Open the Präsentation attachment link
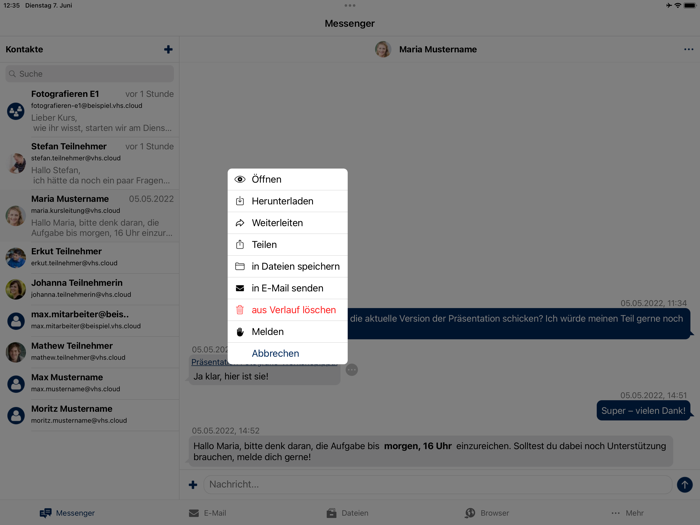 264,362
